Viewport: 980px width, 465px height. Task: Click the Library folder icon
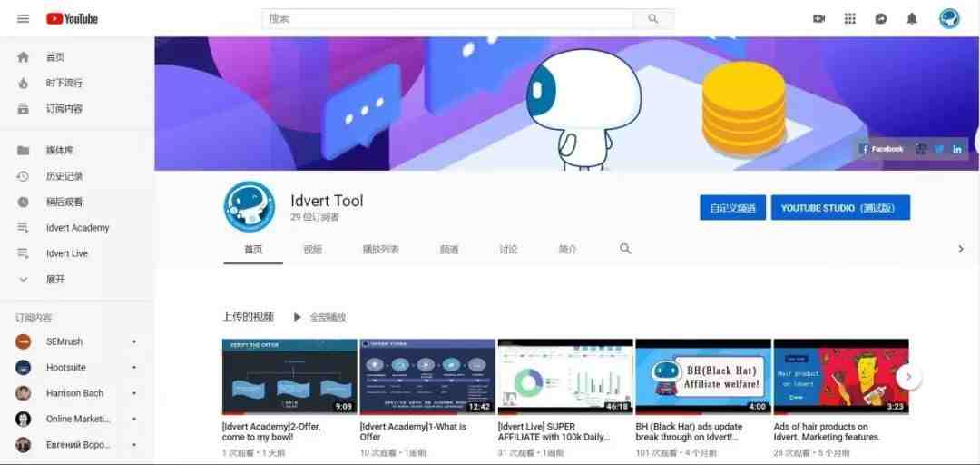[x=23, y=150]
